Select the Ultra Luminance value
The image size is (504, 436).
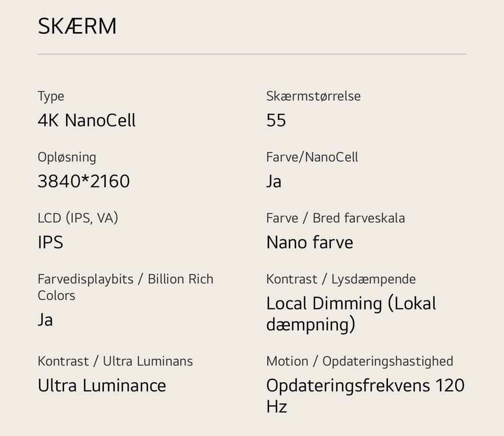pos(102,386)
